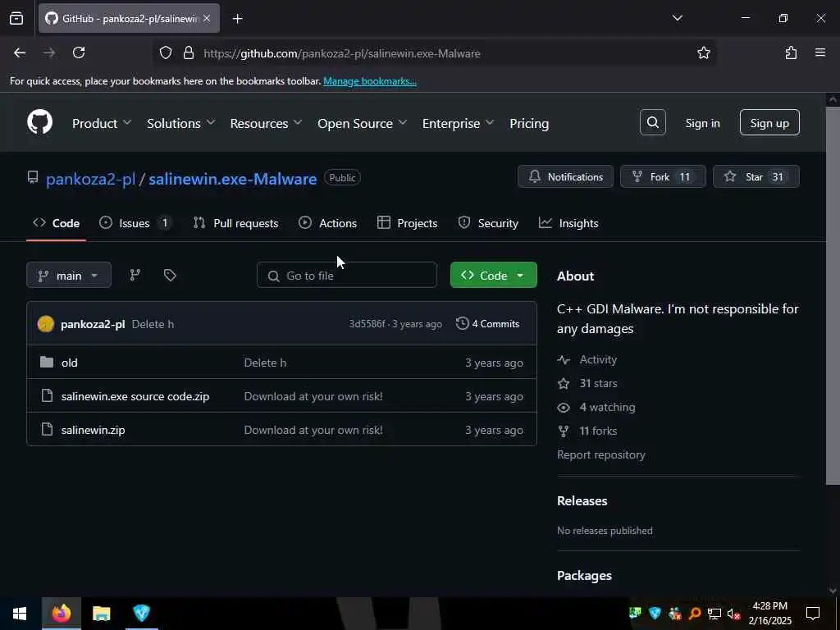840x630 pixels.
Task: Click the magnifier icon in system tray
Action: [694, 614]
